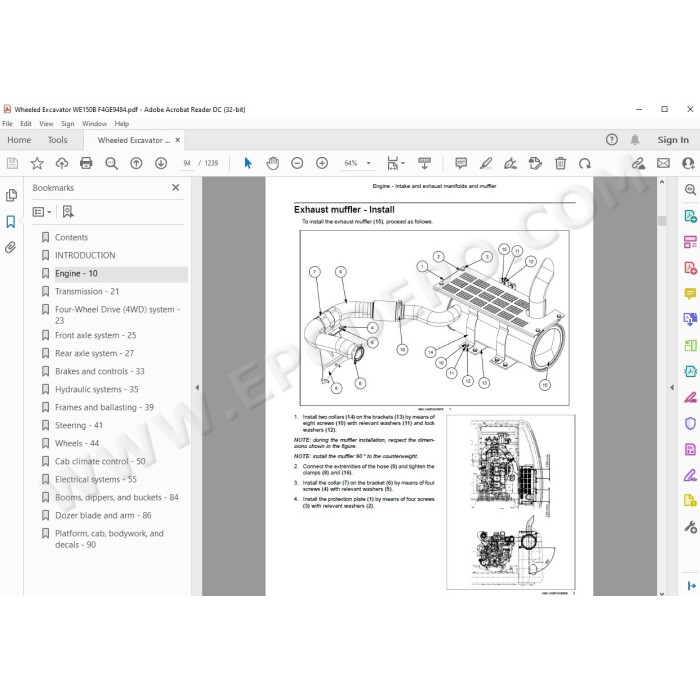Activate the Hand pan tool

[x=272, y=163]
